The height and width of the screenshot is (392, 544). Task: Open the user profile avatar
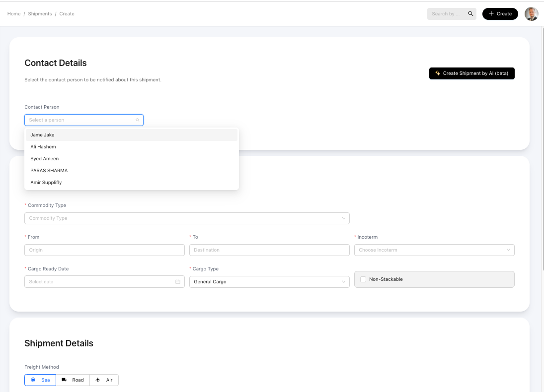point(531,14)
